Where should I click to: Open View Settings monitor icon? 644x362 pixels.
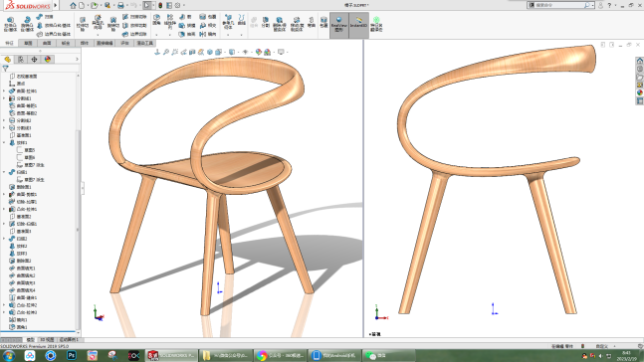point(281,52)
